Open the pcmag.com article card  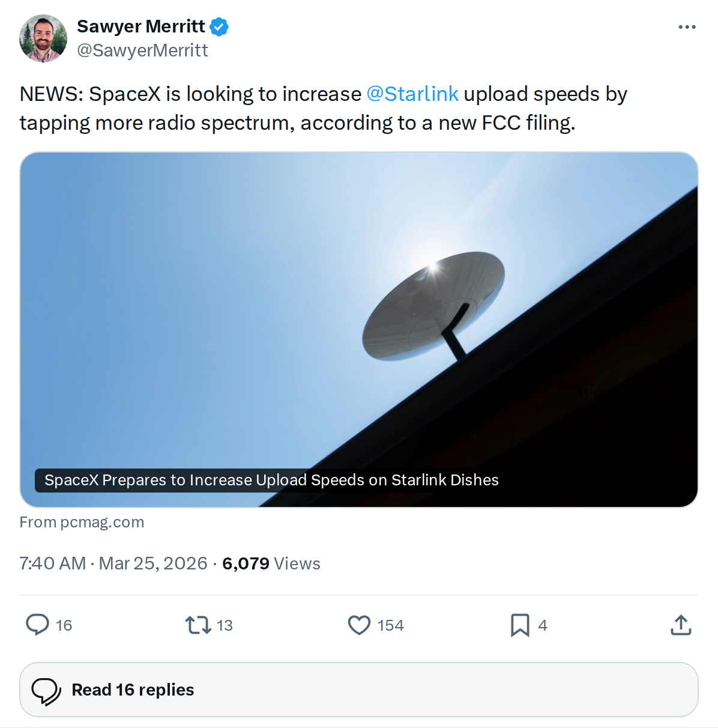point(83,522)
